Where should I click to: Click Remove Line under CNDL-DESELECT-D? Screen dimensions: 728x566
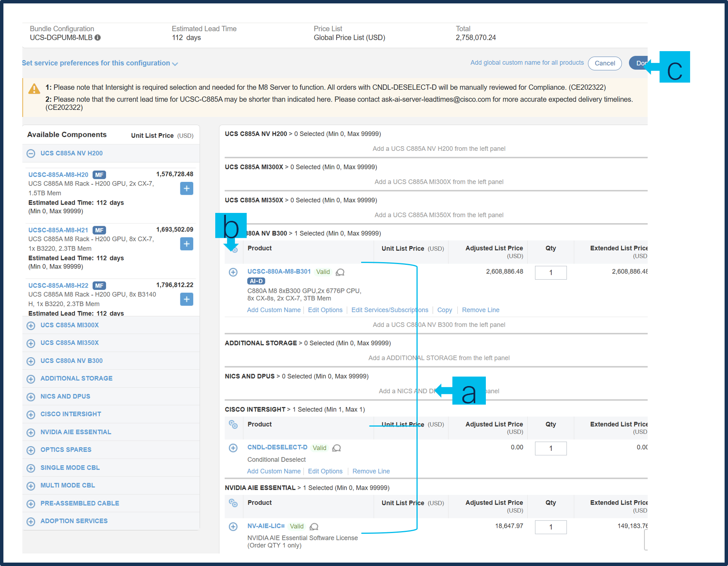coord(371,471)
